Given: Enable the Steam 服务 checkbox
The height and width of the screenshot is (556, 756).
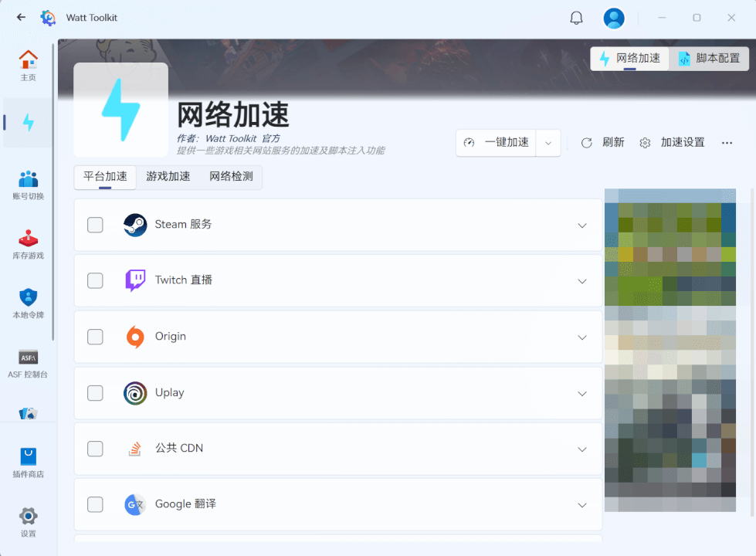Looking at the screenshot, I should [x=95, y=225].
